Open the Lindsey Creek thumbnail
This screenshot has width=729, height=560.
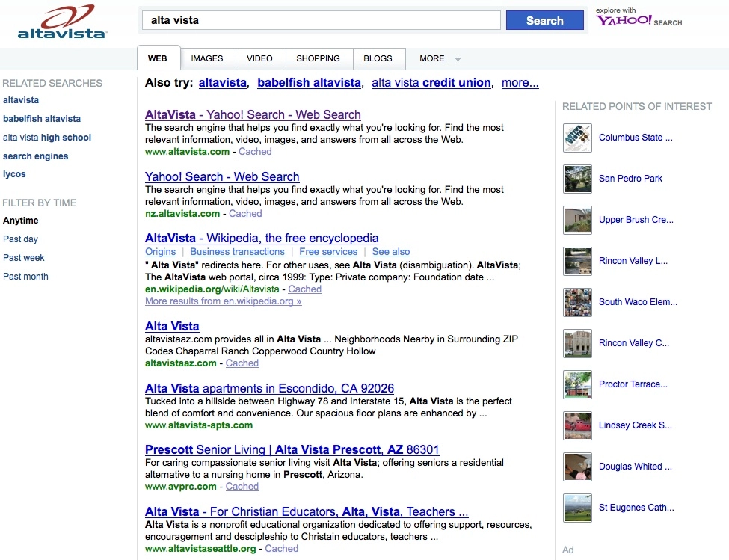click(577, 425)
